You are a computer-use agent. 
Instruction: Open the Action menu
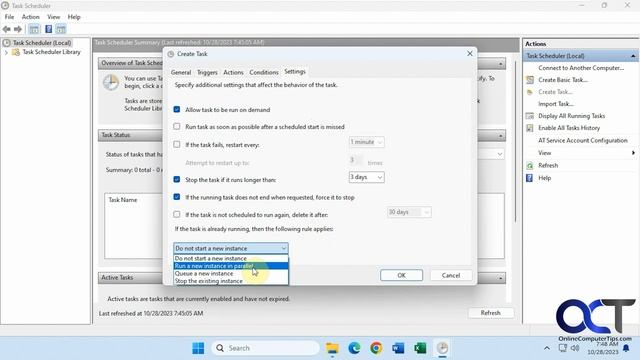coord(31,17)
